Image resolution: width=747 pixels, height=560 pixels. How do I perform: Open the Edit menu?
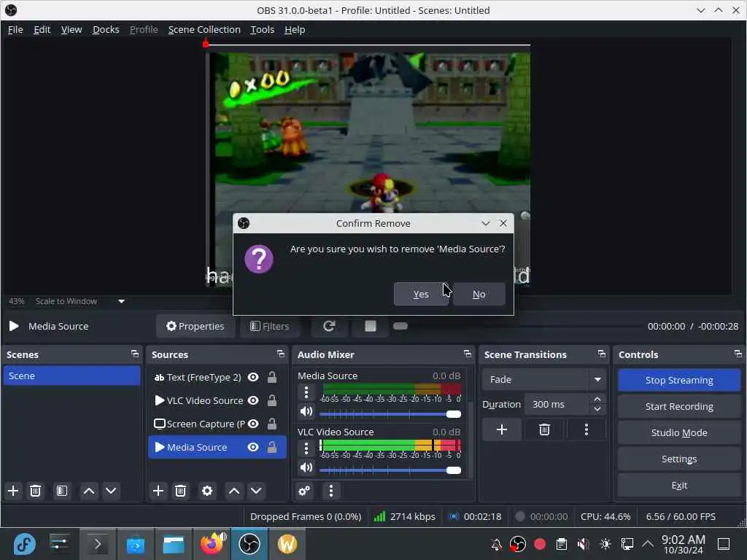(42, 29)
